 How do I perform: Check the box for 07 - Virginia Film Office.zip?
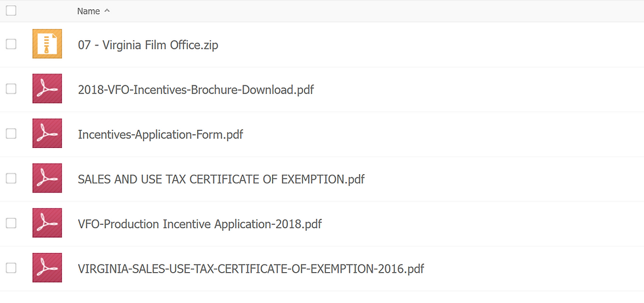11,44
